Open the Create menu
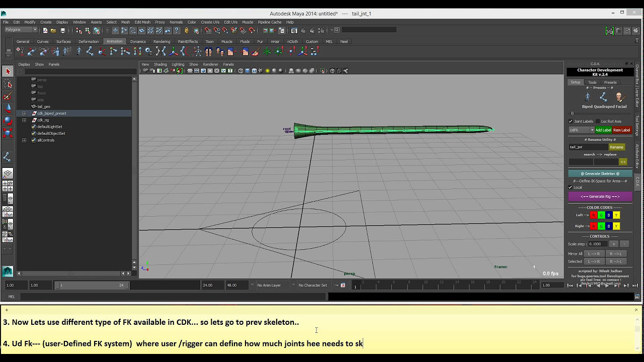The width and height of the screenshot is (644, 362). 46,22
